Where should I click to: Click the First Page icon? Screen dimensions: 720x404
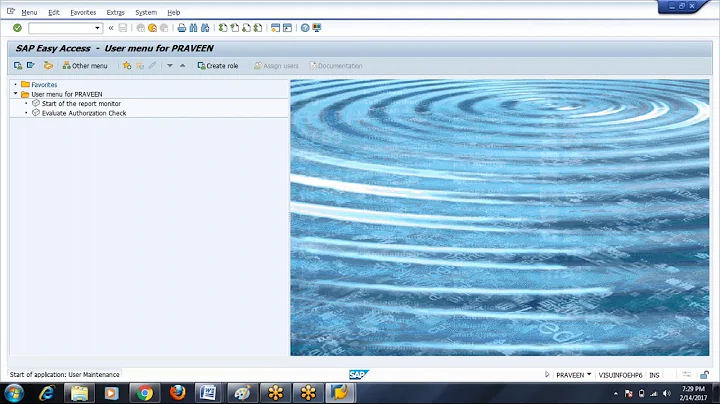point(223,28)
